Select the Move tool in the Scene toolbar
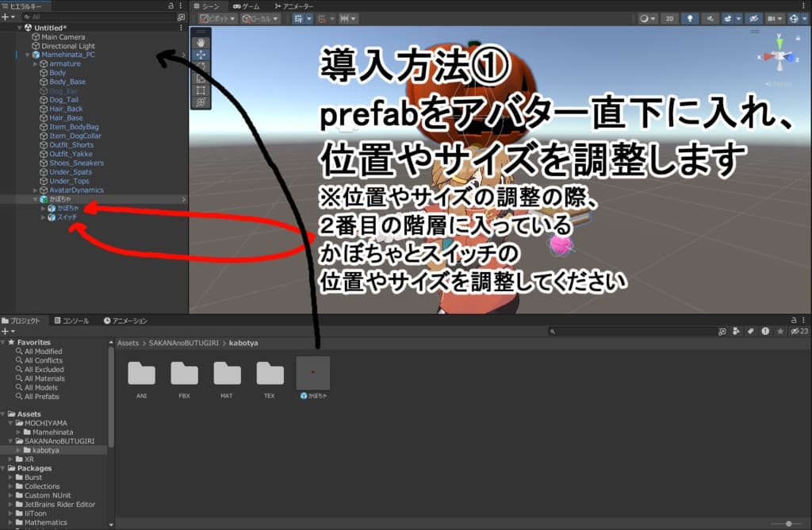Screen dimensions: 812x530 tap(201, 54)
